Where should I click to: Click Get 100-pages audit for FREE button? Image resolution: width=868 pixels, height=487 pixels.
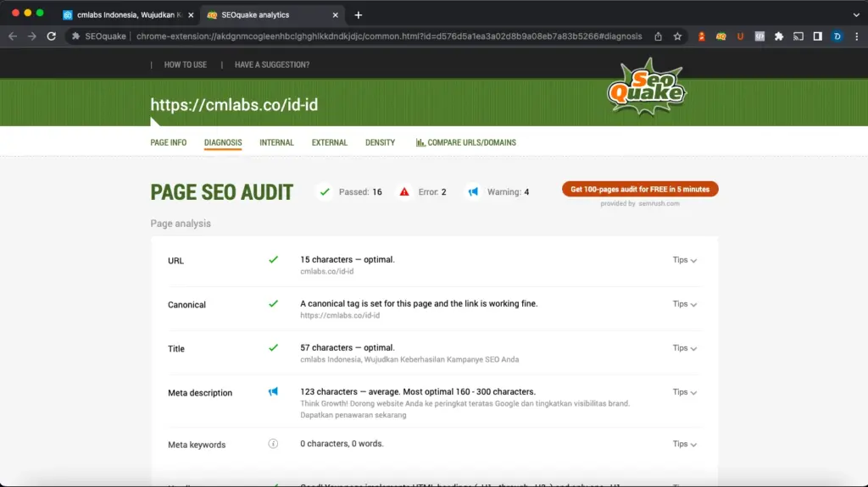point(640,189)
